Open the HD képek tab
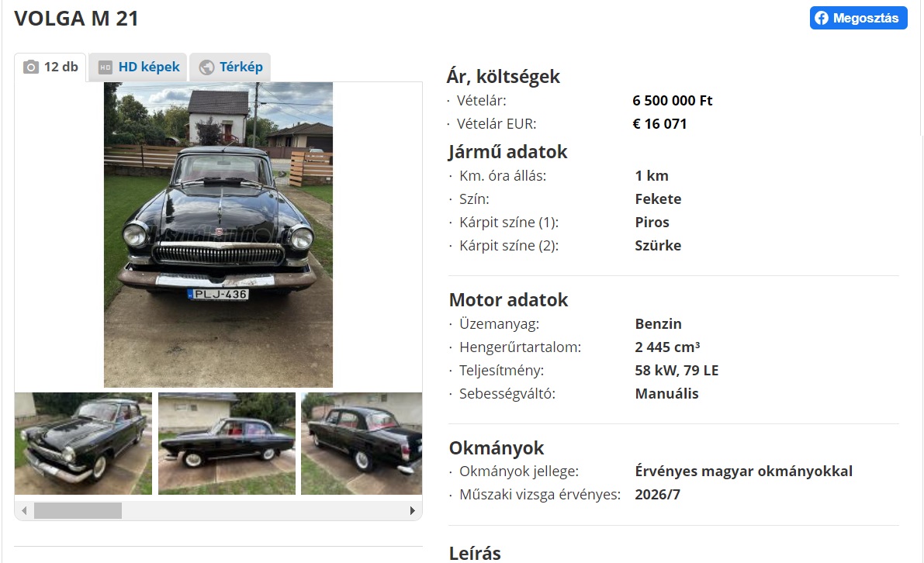The width and height of the screenshot is (924, 563). [138, 67]
